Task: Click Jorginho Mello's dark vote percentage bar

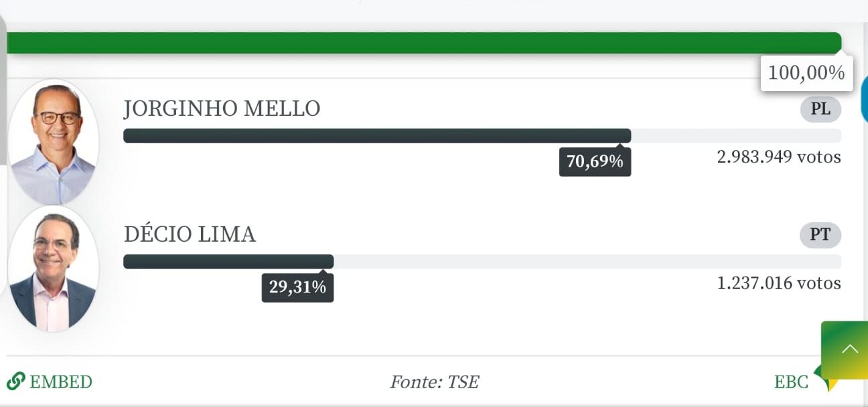Action: (x=377, y=136)
